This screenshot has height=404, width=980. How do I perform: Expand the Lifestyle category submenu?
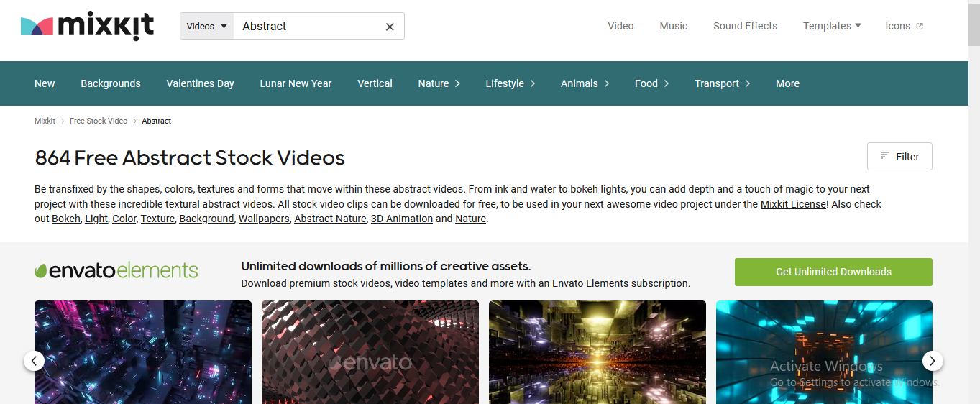point(510,83)
